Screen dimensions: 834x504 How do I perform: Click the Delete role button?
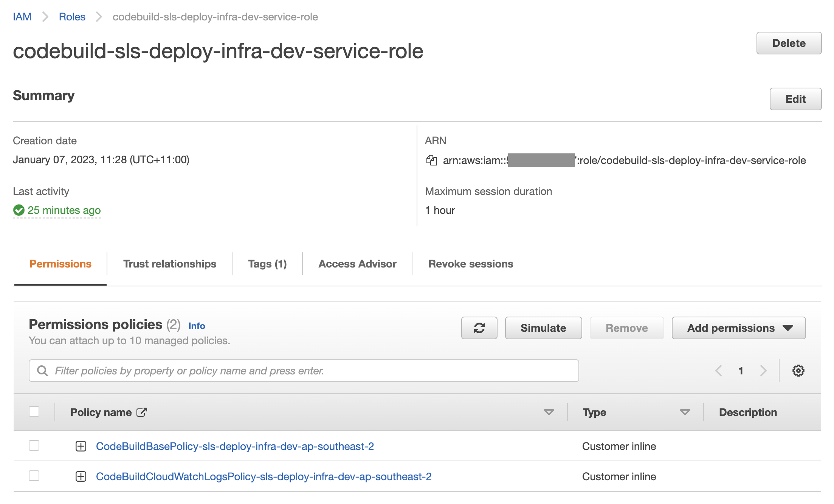pyautogui.click(x=789, y=43)
